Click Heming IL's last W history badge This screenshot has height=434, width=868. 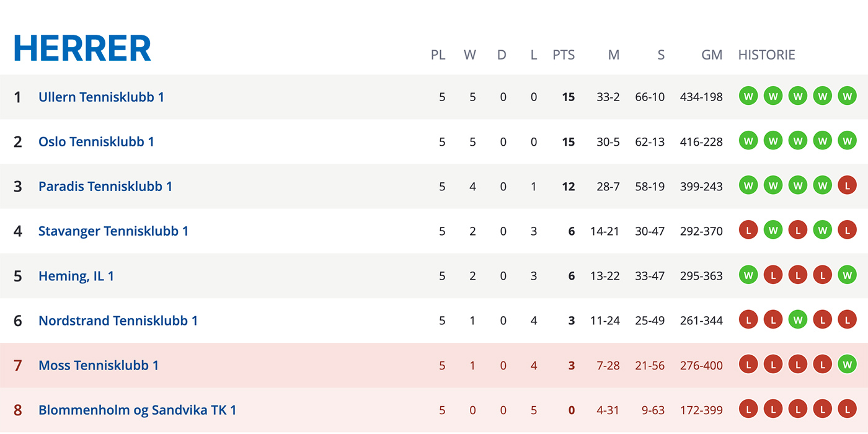[x=847, y=275]
